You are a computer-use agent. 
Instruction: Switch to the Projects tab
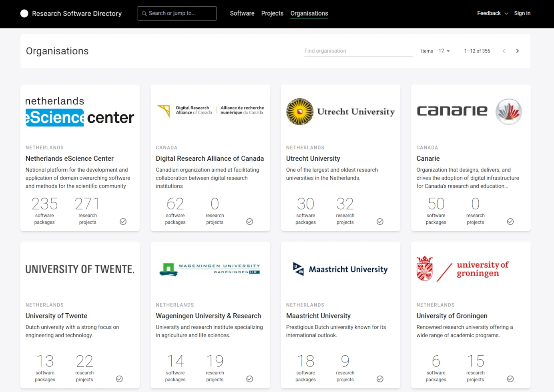point(272,14)
